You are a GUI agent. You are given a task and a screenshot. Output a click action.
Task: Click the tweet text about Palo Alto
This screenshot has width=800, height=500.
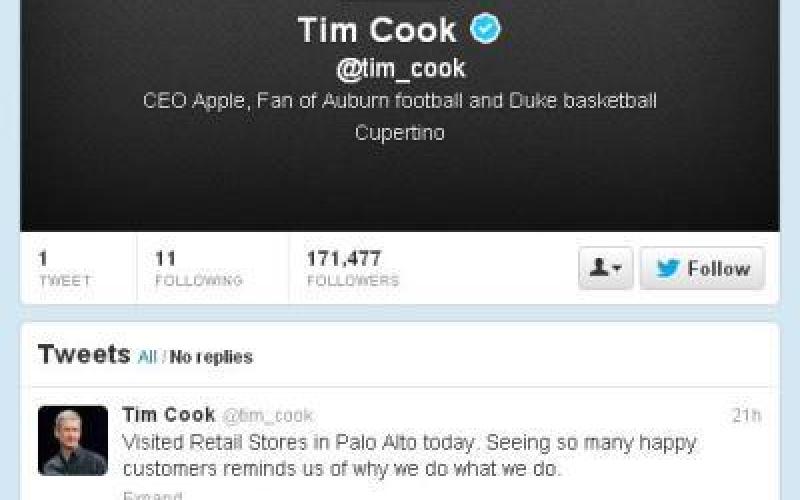(x=408, y=454)
